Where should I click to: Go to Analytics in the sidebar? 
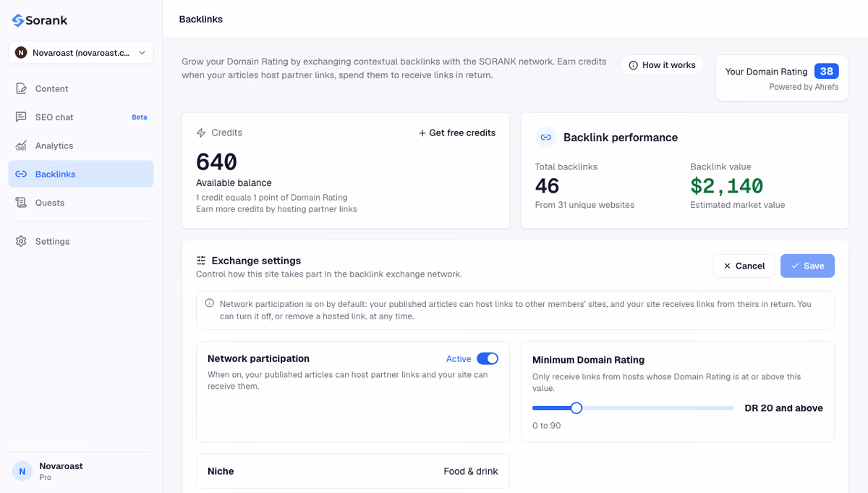point(81,146)
